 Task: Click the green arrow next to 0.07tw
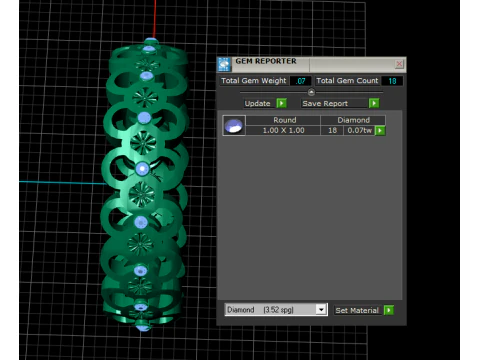tap(380, 130)
